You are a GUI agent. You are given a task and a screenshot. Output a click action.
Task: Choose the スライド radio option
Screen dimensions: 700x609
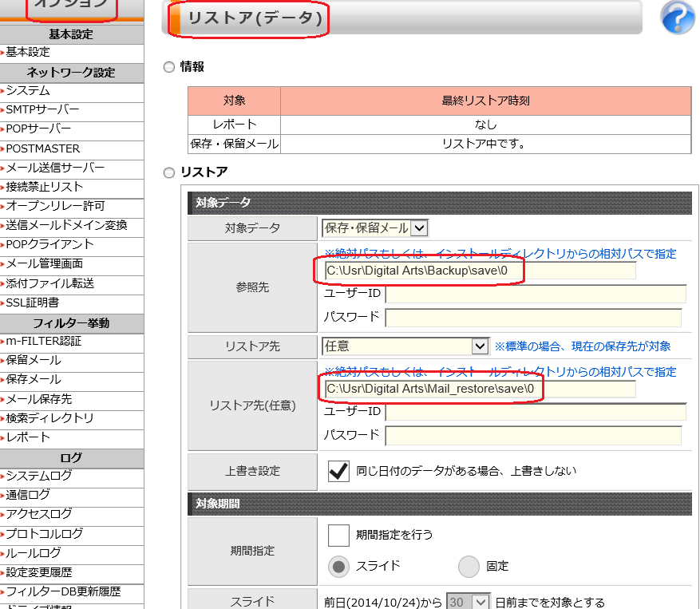[339, 566]
